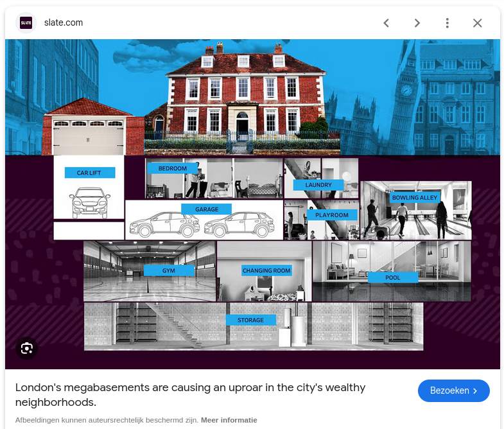Click the BOWLING ALLEY label

(x=415, y=197)
